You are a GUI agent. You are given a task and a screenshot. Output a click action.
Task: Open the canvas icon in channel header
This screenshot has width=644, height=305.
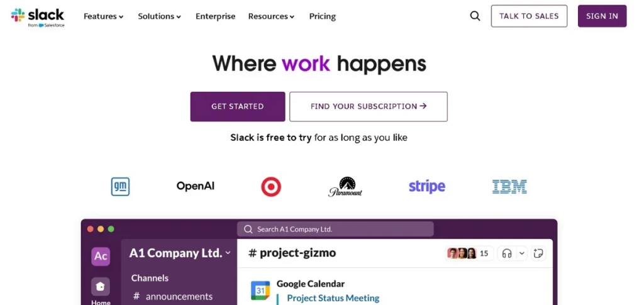pyautogui.click(x=538, y=253)
